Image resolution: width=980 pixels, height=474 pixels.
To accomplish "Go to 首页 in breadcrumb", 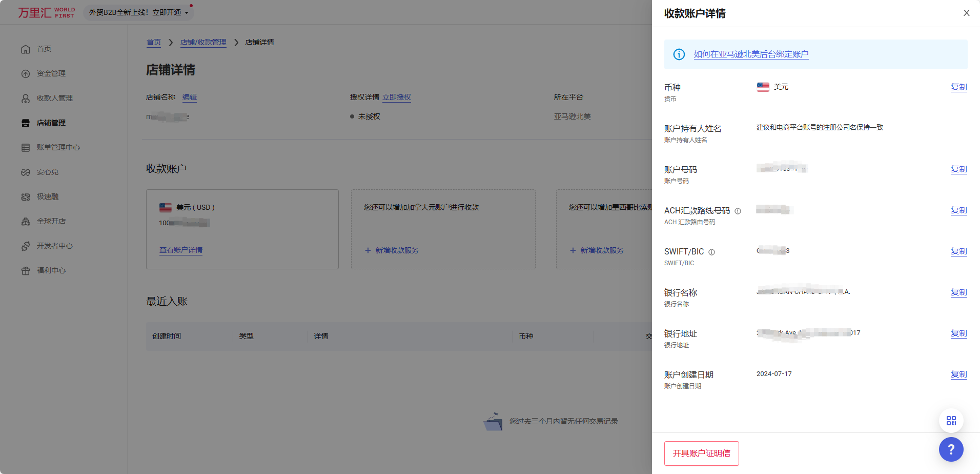I will 154,42.
